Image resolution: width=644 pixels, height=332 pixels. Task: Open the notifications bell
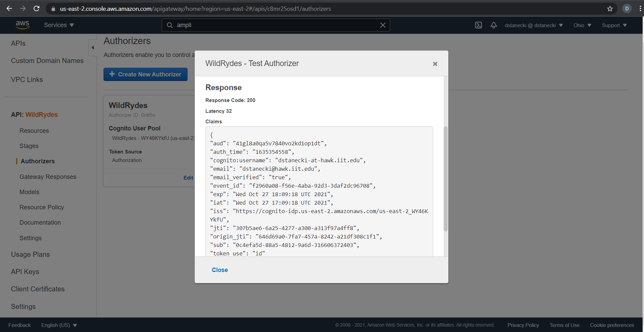[494, 25]
